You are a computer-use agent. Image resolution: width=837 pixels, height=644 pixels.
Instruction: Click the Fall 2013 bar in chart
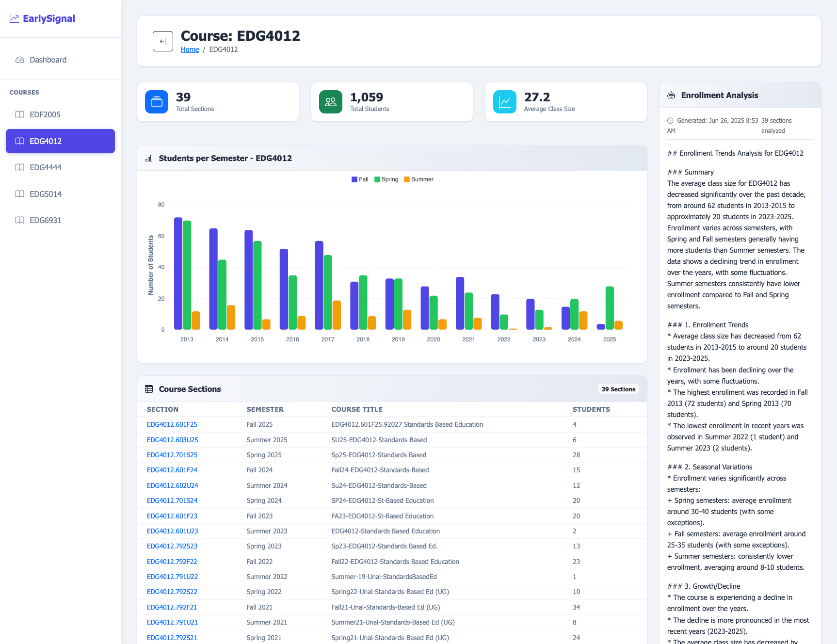click(178, 274)
